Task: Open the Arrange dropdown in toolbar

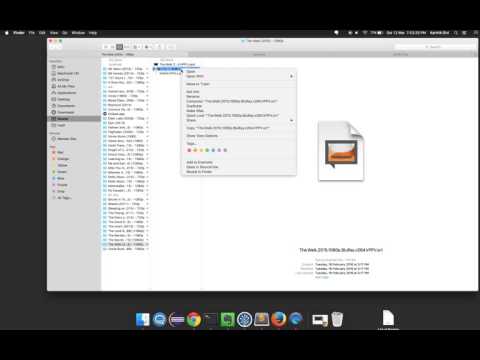Action: pyautogui.click(x=136, y=47)
